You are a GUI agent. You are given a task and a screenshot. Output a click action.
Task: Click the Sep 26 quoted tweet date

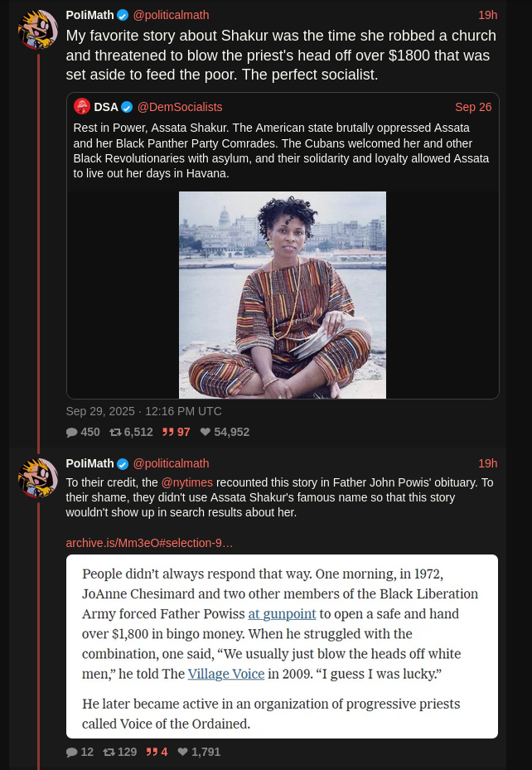pos(473,107)
